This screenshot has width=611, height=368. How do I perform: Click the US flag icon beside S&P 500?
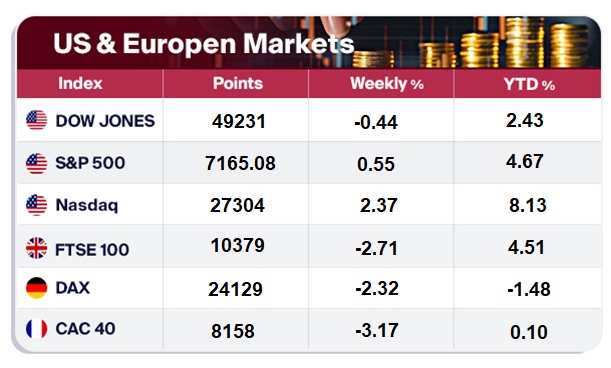point(36,163)
